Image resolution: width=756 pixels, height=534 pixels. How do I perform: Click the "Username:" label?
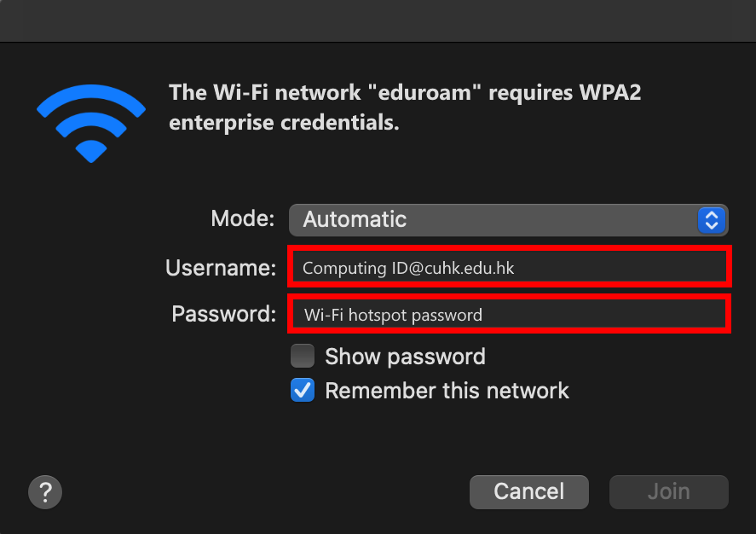pos(221,268)
